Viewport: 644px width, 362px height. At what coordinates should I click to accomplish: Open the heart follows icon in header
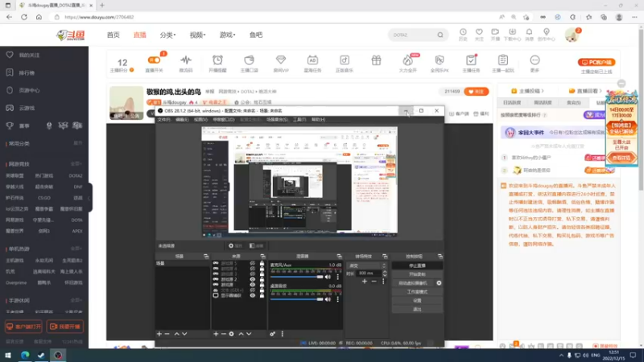click(x=479, y=32)
